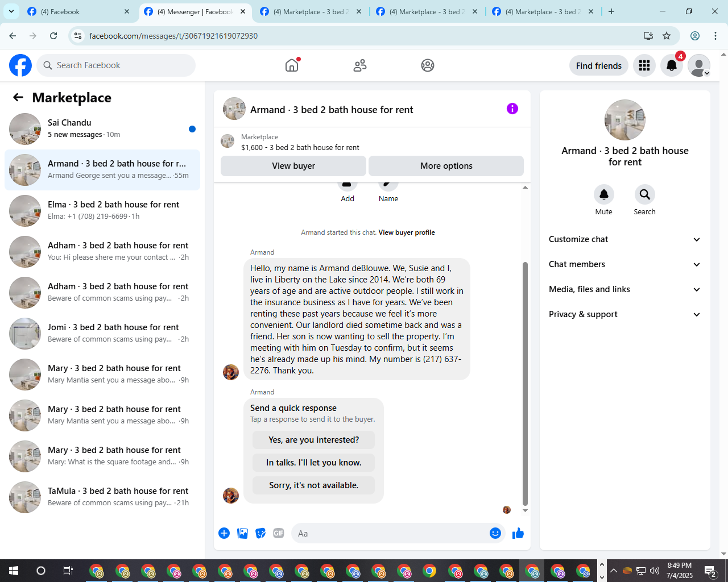Open the emoji picker smiley icon
The height and width of the screenshot is (582, 728).
pyautogui.click(x=495, y=533)
